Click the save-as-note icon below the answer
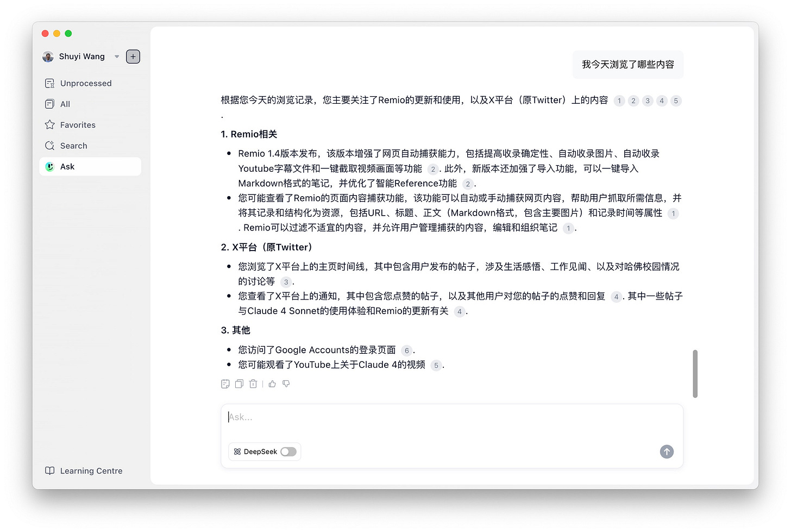 pos(225,384)
